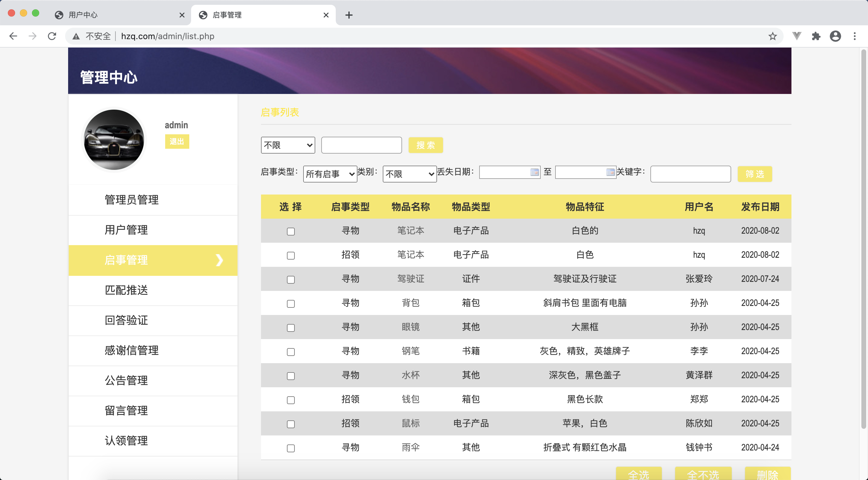
Task: Open the 不限 dropdown beside the search box
Action: (x=288, y=145)
